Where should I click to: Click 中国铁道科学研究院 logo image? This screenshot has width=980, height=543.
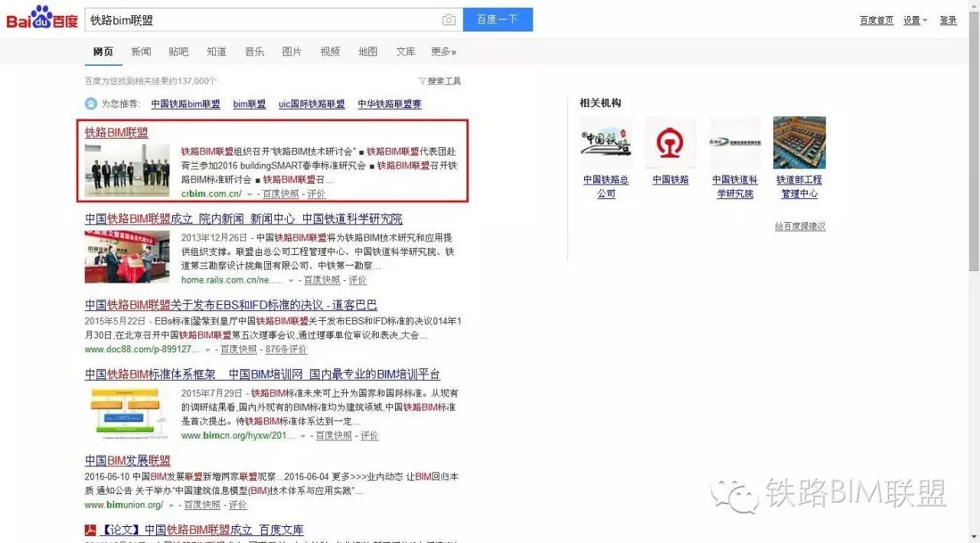[x=735, y=142]
